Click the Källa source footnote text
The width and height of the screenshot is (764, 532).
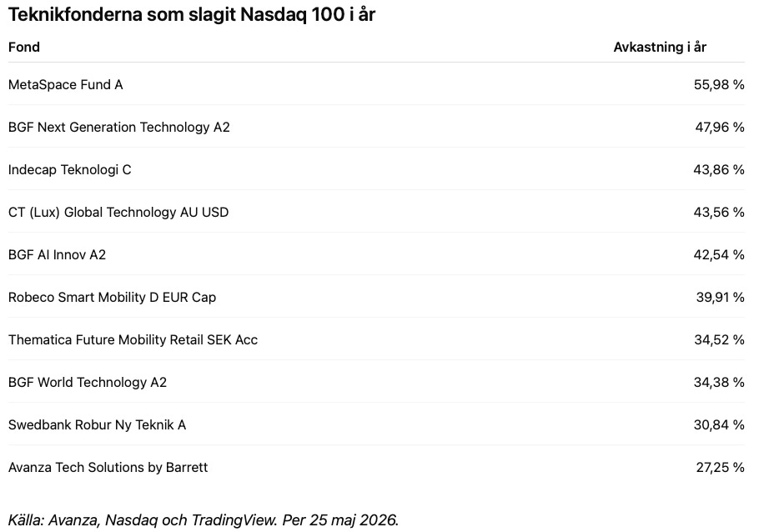pos(204,519)
